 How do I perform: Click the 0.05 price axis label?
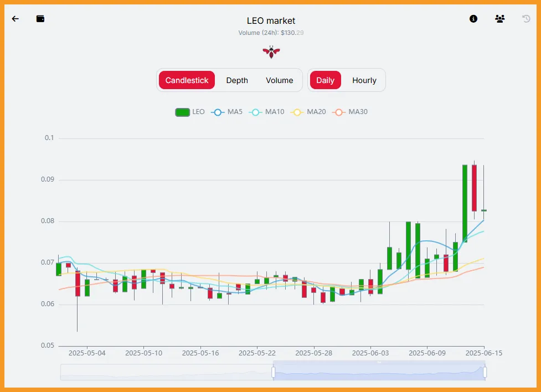pos(48,345)
